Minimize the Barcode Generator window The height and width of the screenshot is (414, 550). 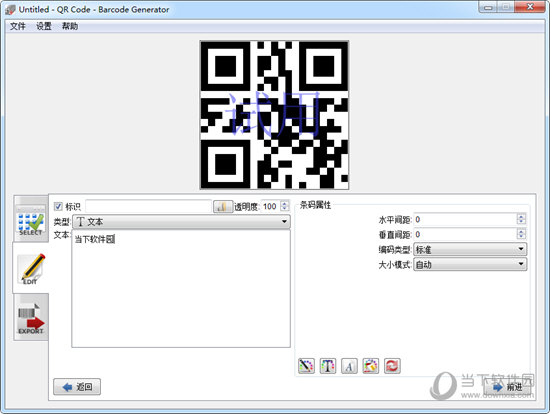489,7
